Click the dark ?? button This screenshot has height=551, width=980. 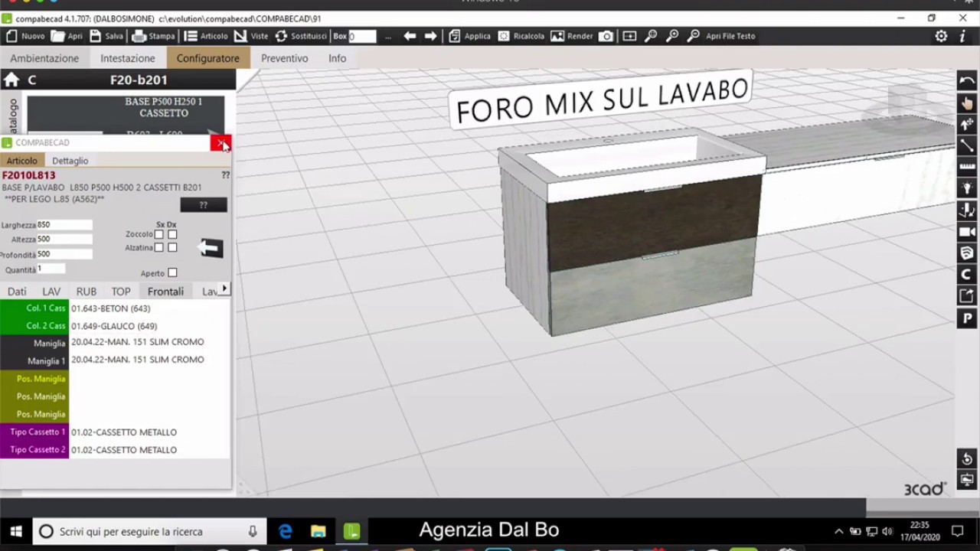tap(204, 205)
